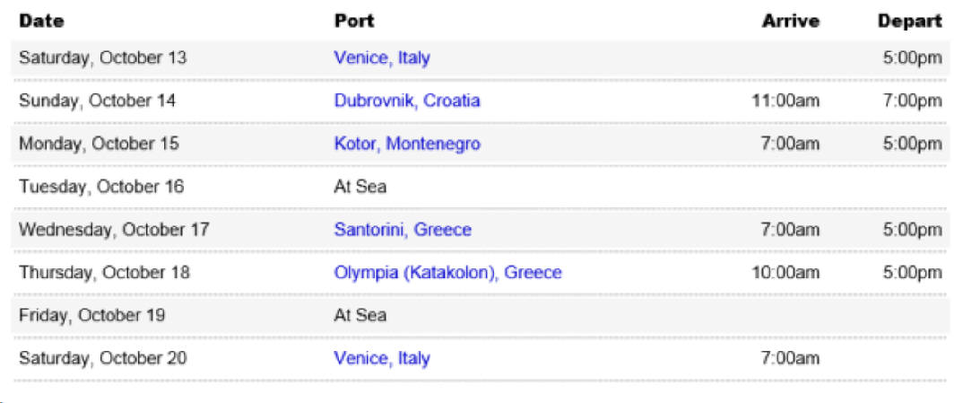The width and height of the screenshot is (980, 403).
Task: Select the Arrive column header
Action: (790, 21)
